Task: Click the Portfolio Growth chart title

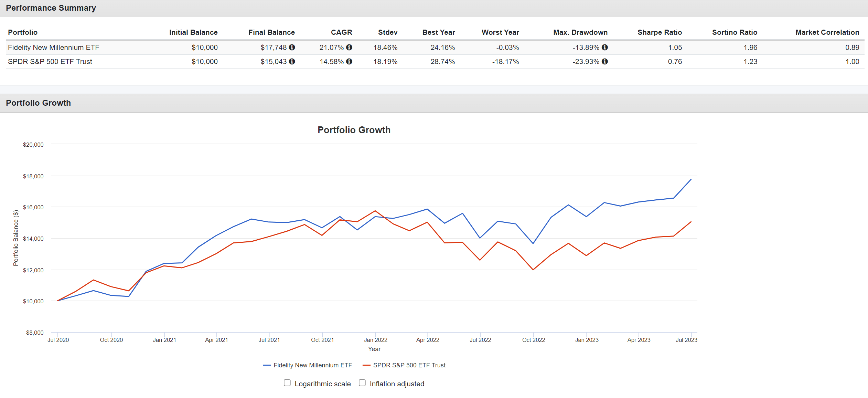Action: pos(354,130)
